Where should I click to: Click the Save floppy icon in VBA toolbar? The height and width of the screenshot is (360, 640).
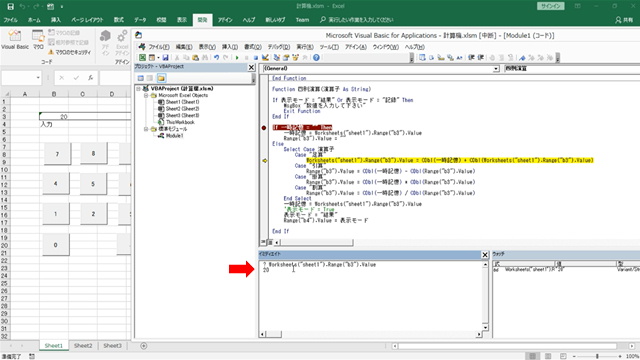coord(166,58)
